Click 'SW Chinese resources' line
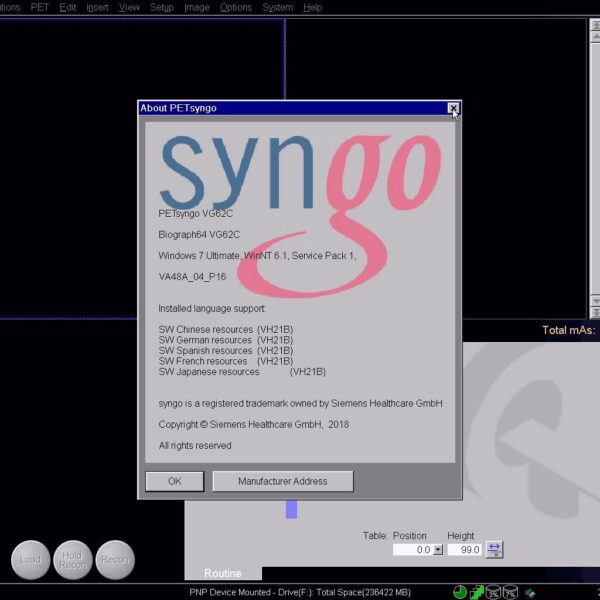The width and height of the screenshot is (600, 600). point(226,329)
